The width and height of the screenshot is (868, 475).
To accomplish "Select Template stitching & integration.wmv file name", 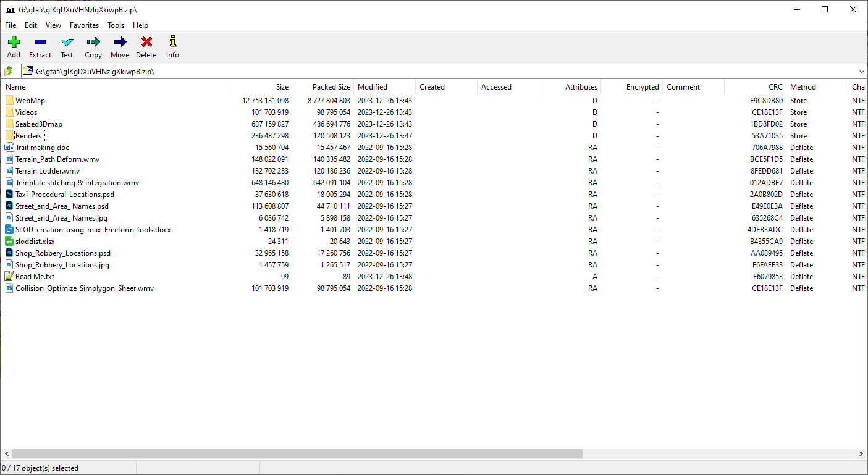I will (x=77, y=182).
